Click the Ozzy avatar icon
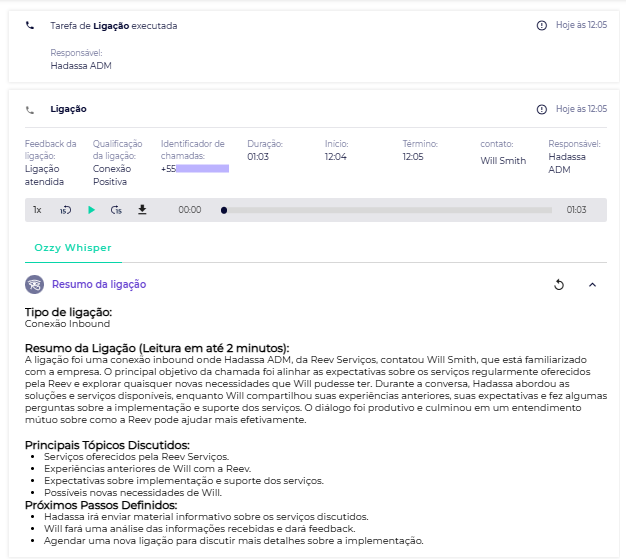626x559 pixels. coord(35,285)
